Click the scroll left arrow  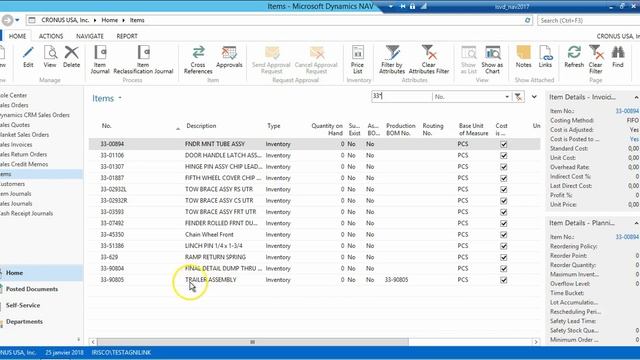point(93,342)
